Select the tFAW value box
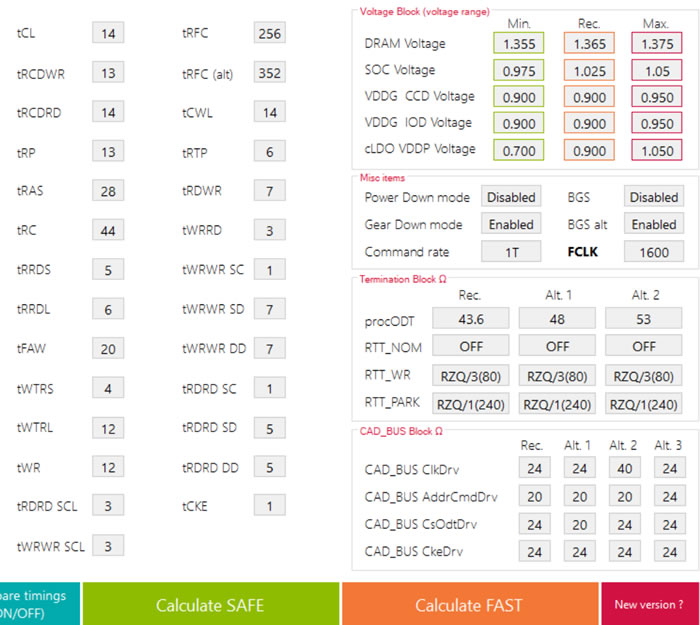The height and width of the screenshot is (625, 700). 108,348
